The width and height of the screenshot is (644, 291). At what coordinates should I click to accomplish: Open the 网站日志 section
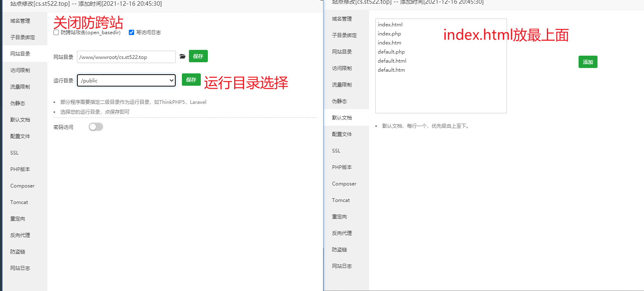[x=20, y=268]
